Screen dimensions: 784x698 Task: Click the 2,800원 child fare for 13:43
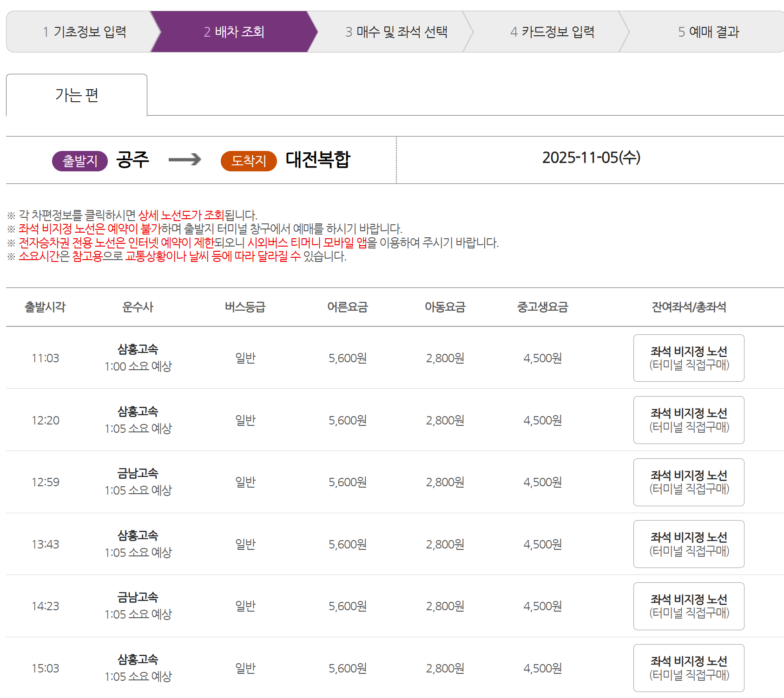tap(445, 544)
